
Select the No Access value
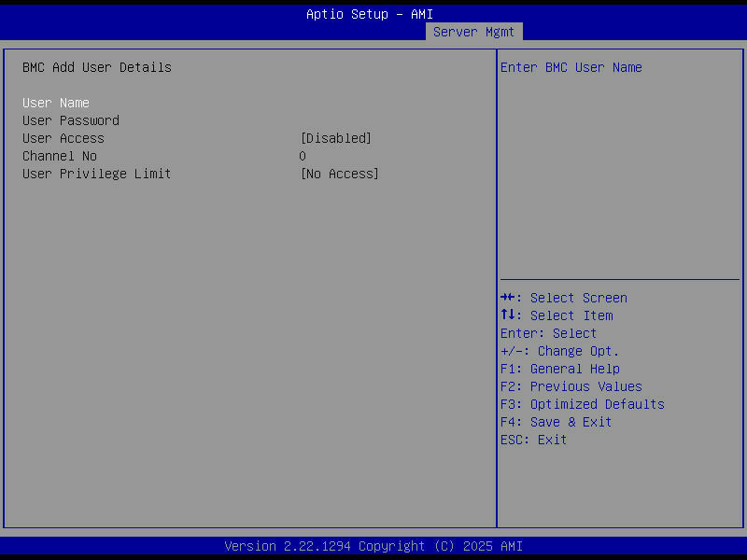pyautogui.click(x=339, y=174)
